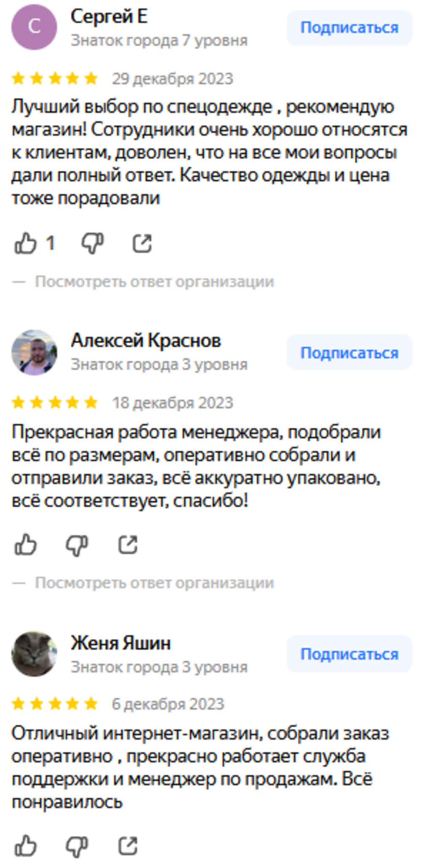This screenshot has height=868, width=421.
Task: Expand organization reply under Алексей Краснов's review
Action: pyautogui.click(x=154, y=583)
